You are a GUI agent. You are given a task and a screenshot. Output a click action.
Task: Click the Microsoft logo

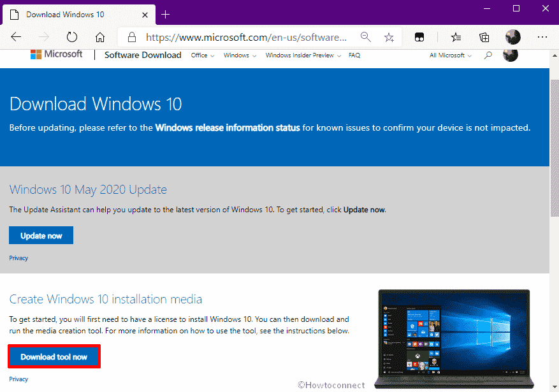(x=56, y=54)
